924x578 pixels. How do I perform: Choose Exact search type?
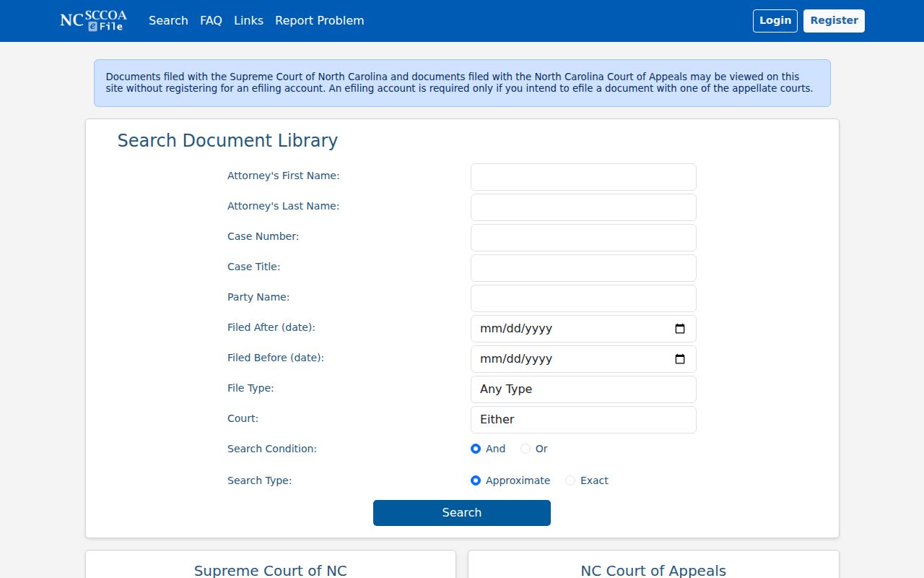click(570, 480)
